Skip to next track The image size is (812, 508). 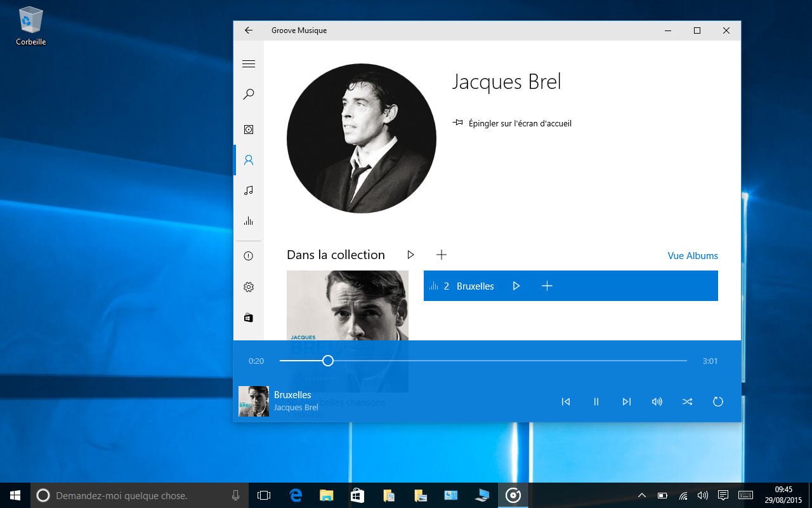tap(627, 401)
